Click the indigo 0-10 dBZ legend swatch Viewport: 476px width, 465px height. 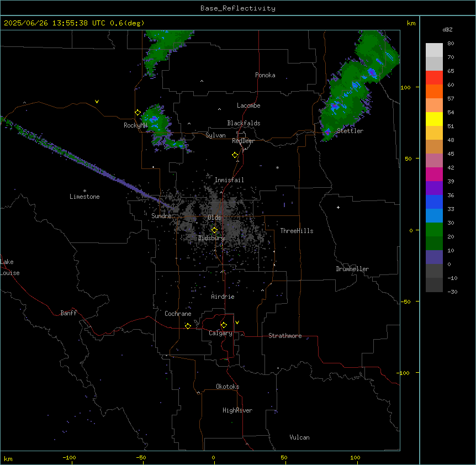(x=434, y=257)
